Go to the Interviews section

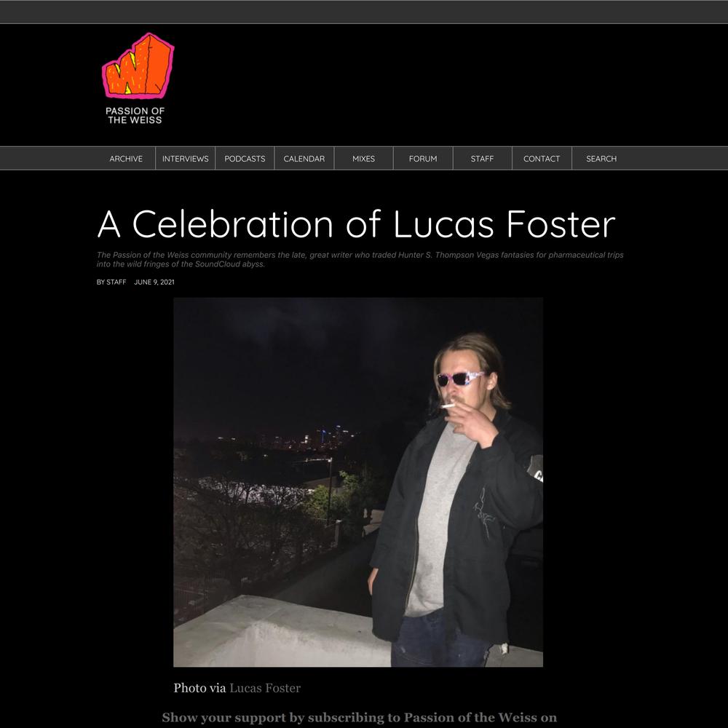pyautogui.click(x=185, y=159)
